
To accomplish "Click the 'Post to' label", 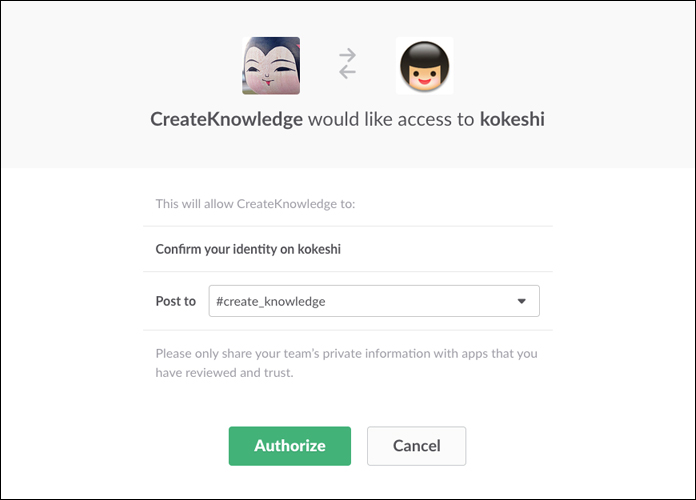I will pos(176,301).
